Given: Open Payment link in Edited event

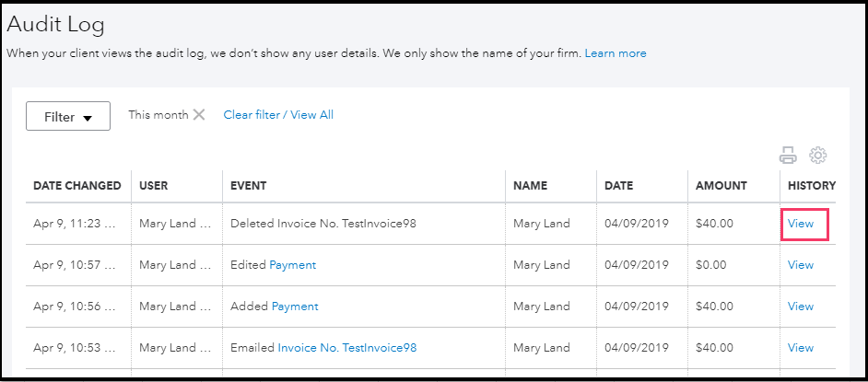Looking at the screenshot, I should 292,265.
